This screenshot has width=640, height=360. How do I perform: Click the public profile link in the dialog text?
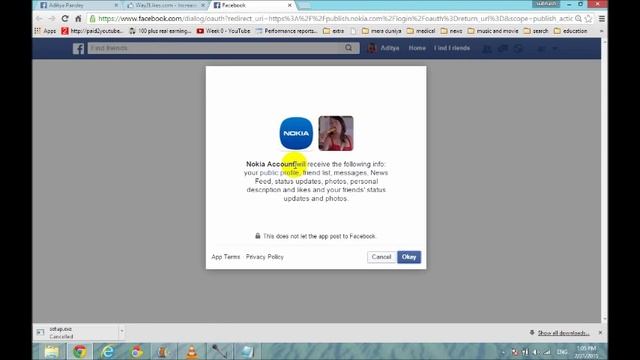tap(279, 173)
